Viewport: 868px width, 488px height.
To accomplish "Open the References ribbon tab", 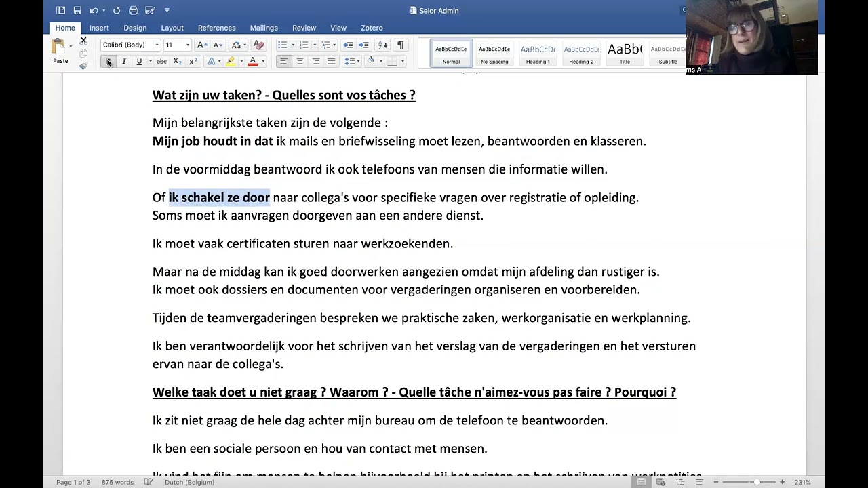I will click(x=217, y=28).
